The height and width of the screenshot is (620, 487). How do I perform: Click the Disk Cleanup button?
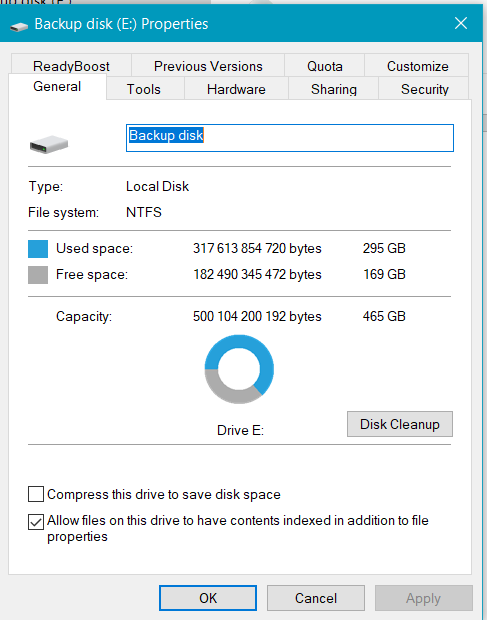tap(400, 424)
